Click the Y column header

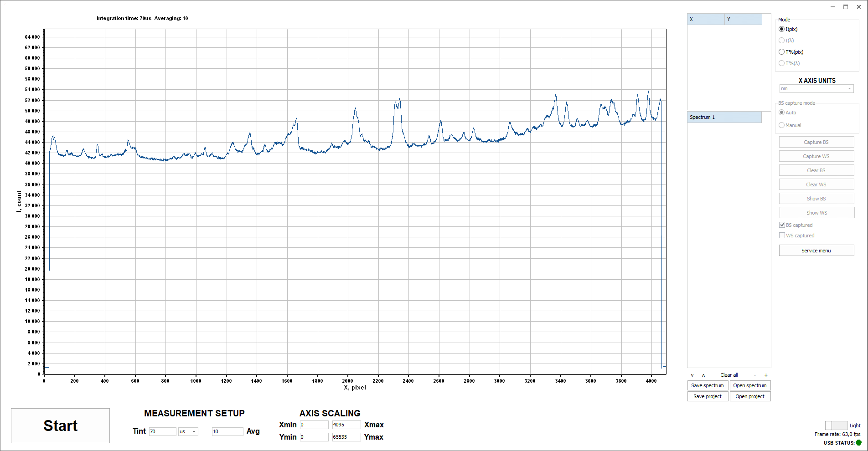click(743, 19)
